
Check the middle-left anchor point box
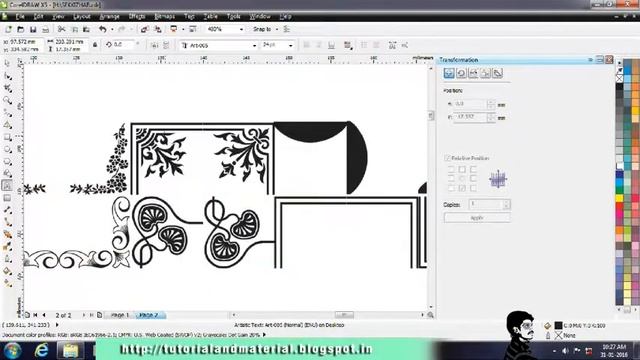(x=451, y=178)
